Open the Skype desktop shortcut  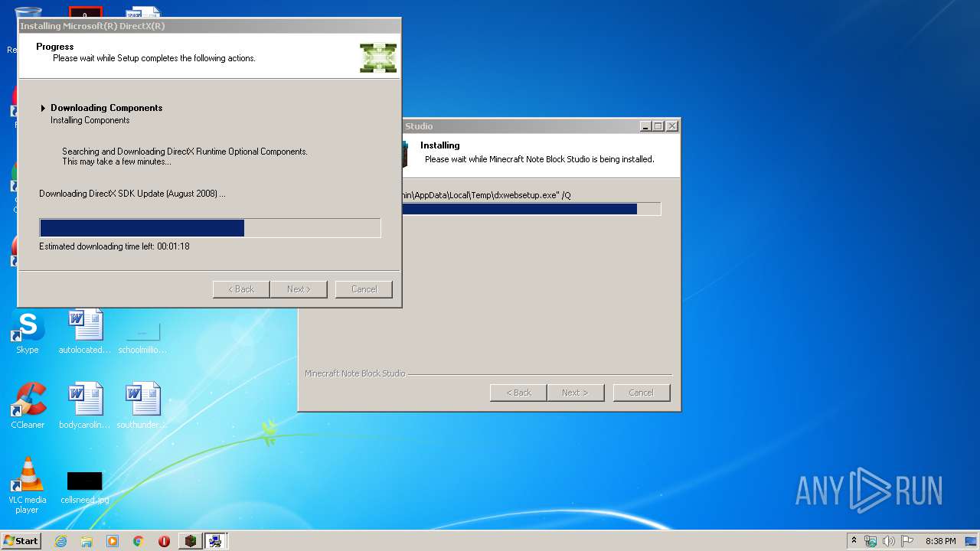pyautogui.click(x=28, y=333)
